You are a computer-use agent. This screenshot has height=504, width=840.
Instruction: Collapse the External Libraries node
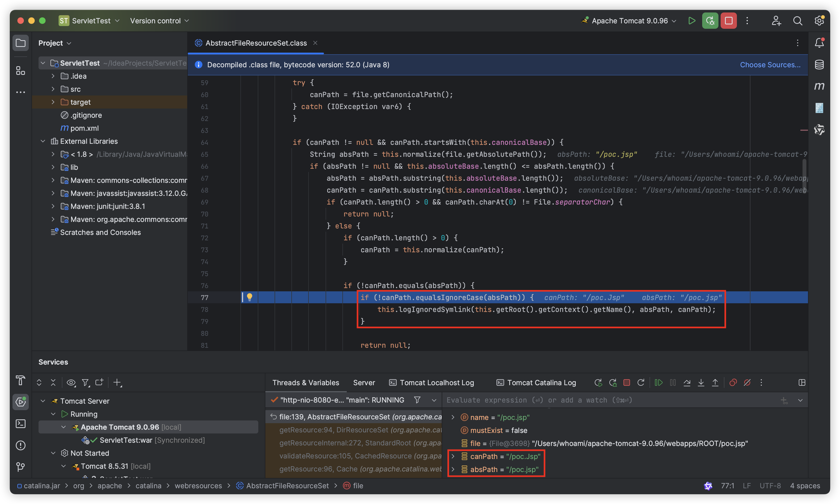pyautogui.click(x=43, y=141)
